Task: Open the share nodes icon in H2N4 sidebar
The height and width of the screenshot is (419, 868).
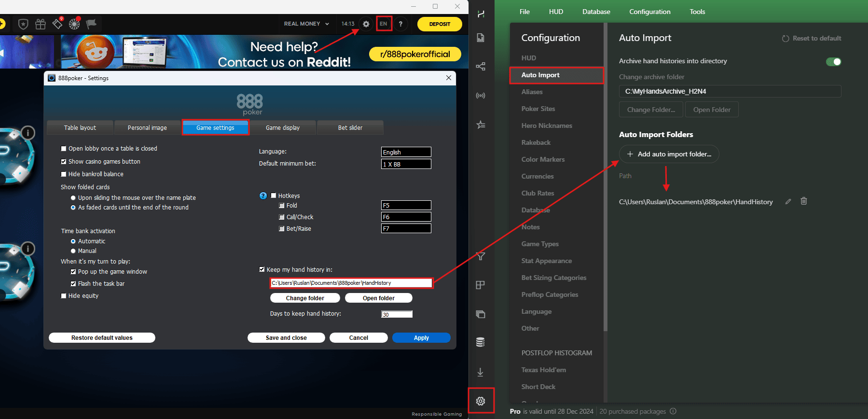Action: tap(481, 67)
